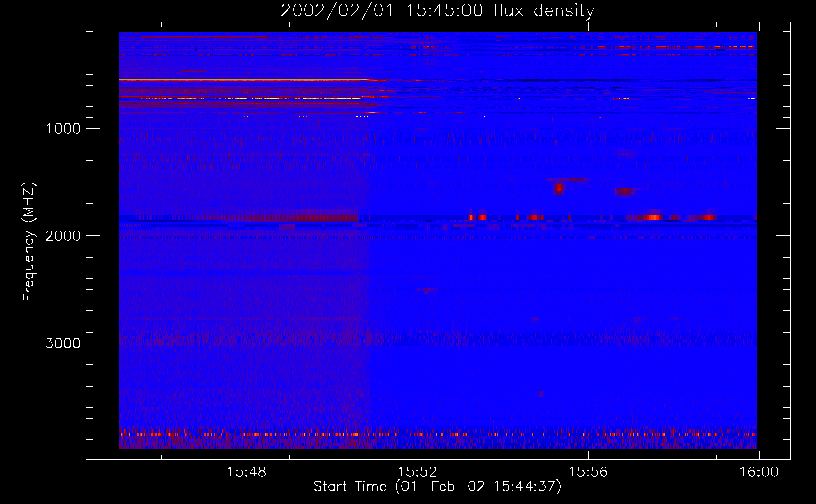Click the 2000 frequency tick label

pyautogui.click(x=63, y=236)
